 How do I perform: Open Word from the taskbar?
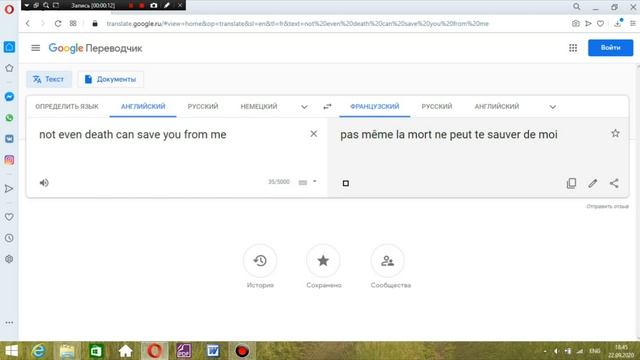click(x=213, y=351)
